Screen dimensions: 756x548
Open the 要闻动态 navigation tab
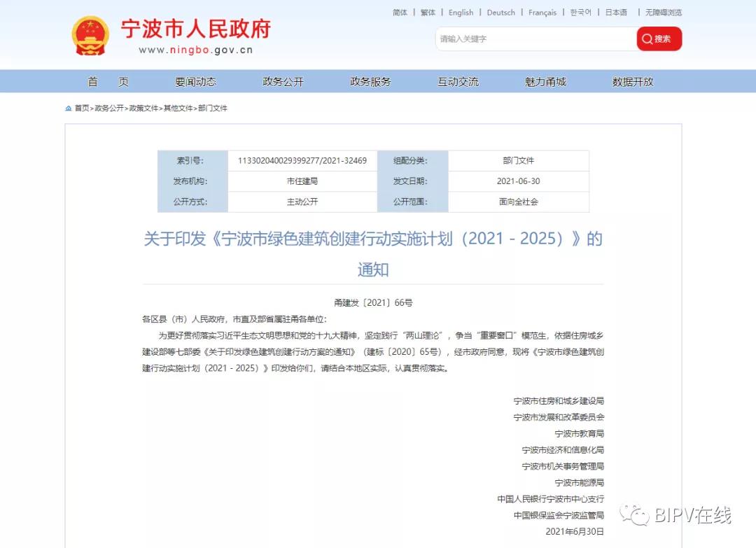click(x=195, y=82)
